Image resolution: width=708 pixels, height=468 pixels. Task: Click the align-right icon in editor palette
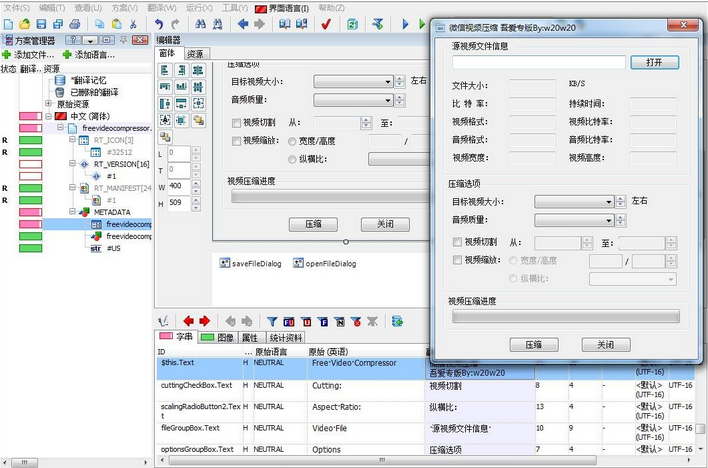tap(182, 70)
